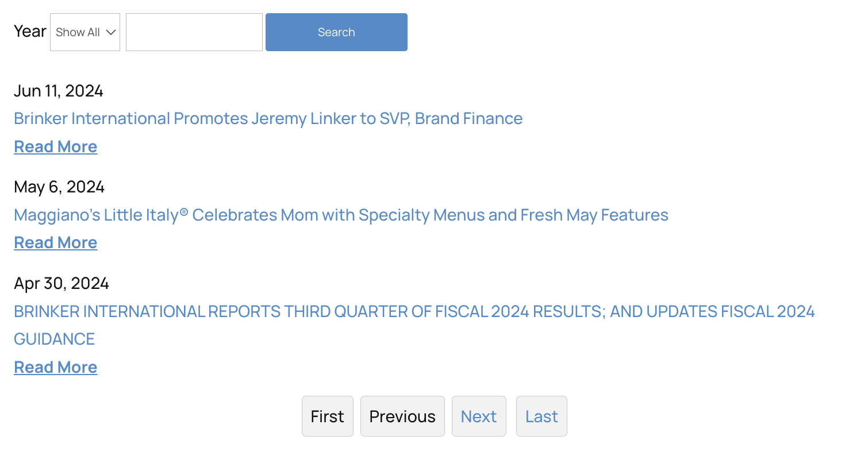The width and height of the screenshot is (868, 463).
Task: Open the Jeremy Linker promotion headline
Action: click(x=268, y=118)
